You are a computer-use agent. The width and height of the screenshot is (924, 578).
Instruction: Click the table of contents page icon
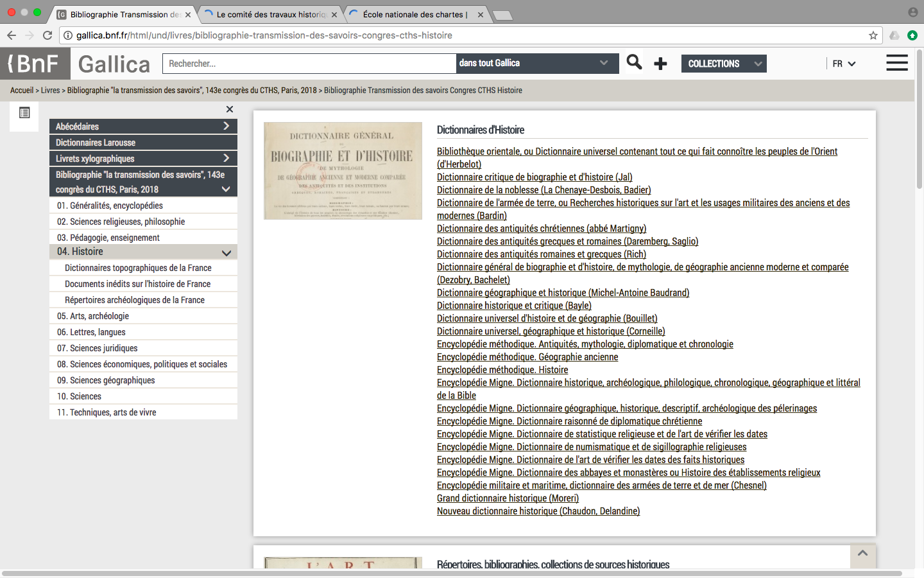point(24,113)
